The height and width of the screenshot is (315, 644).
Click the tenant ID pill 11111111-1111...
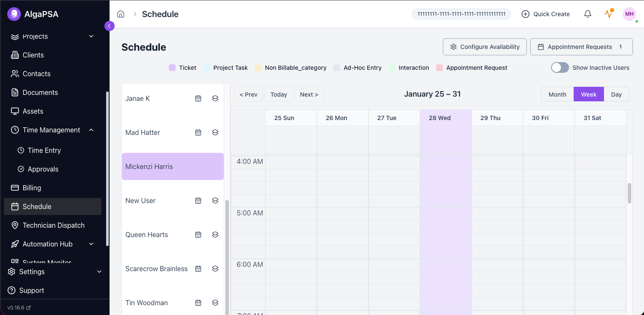[461, 14]
